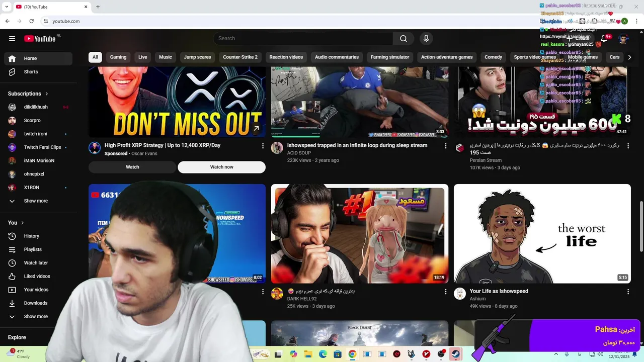Click the Ashium channel name
The height and width of the screenshot is (362, 644).
(x=477, y=299)
